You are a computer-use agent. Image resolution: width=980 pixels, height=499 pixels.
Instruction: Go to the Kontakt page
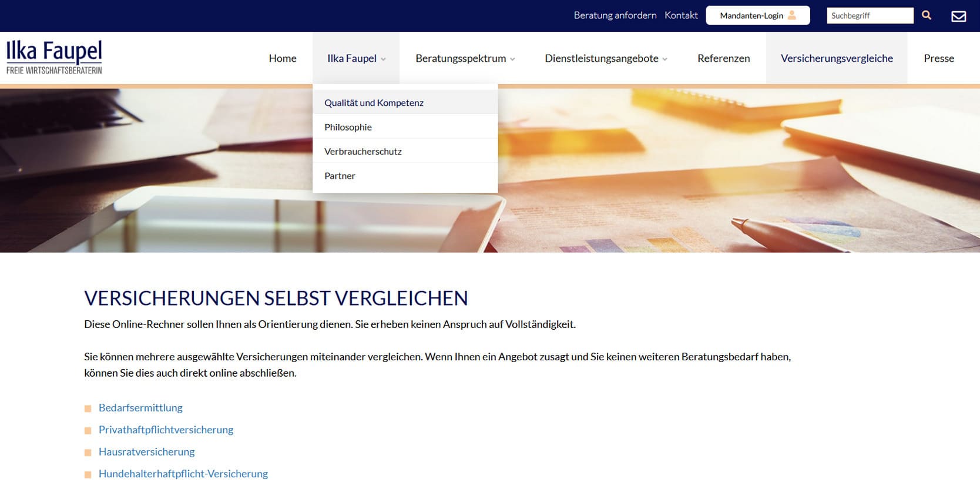click(681, 15)
